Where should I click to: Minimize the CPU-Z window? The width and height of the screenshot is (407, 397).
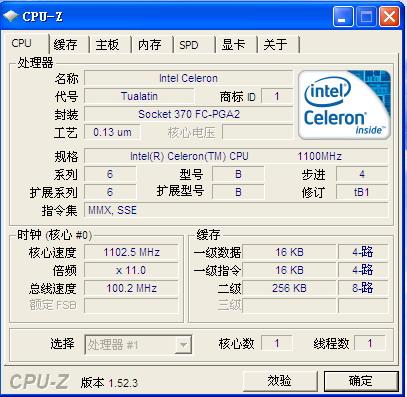tap(343, 16)
